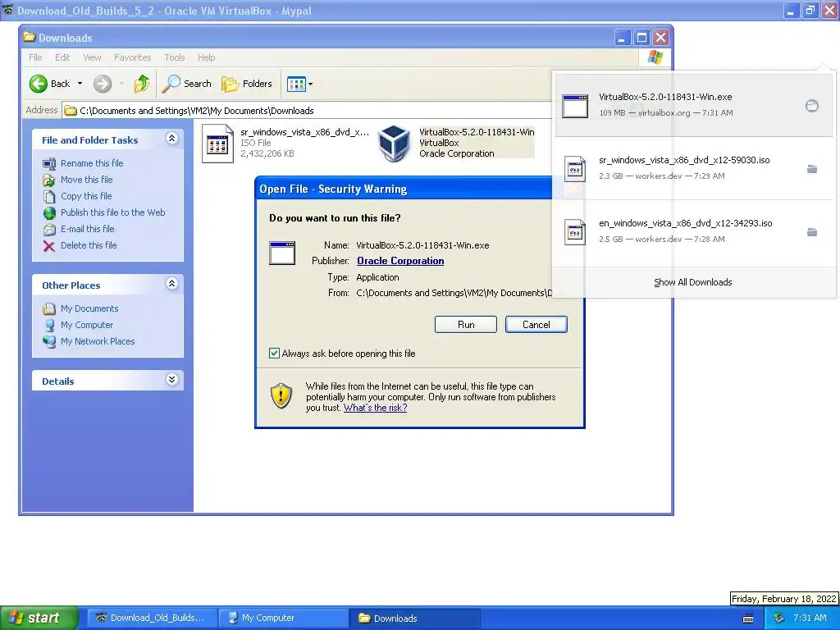Open the Oracle Corporation publisher link
This screenshot has height=630, width=840.
[x=400, y=261]
